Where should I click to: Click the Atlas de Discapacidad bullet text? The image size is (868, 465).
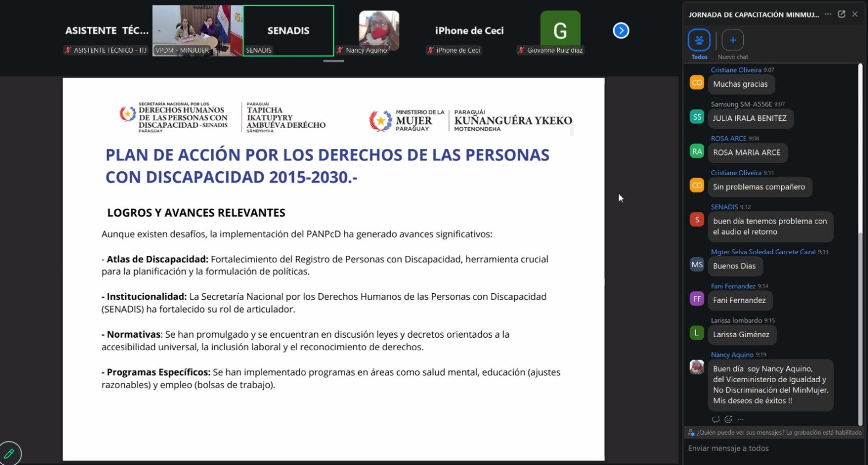(325, 265)
